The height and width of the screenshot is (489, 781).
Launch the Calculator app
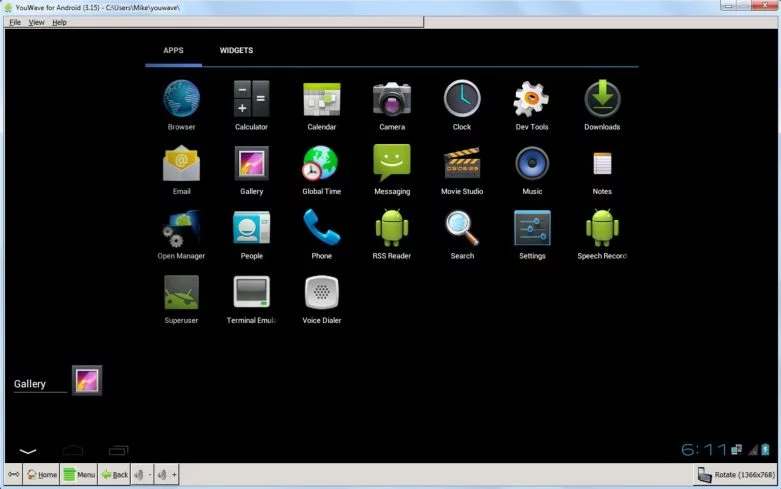coord(252,105)
